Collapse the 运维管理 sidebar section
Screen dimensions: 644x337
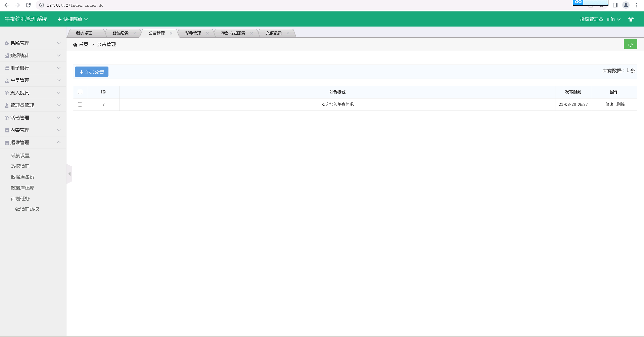[x=33, y=142]
